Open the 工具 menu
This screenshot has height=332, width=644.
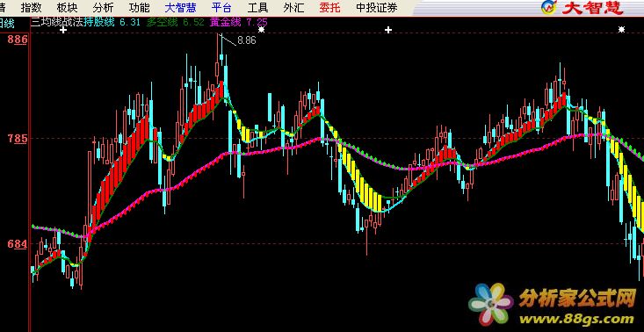point(258,7)
